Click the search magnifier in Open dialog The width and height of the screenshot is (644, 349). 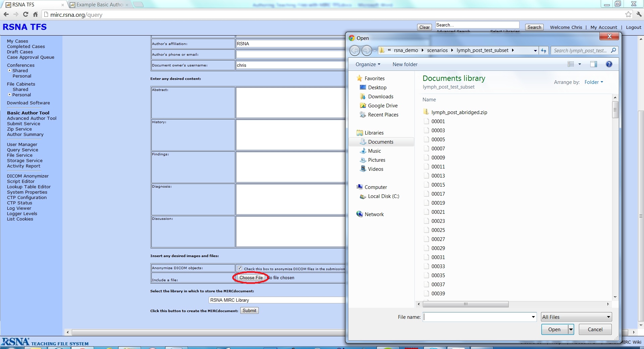[x=613, y=50]
